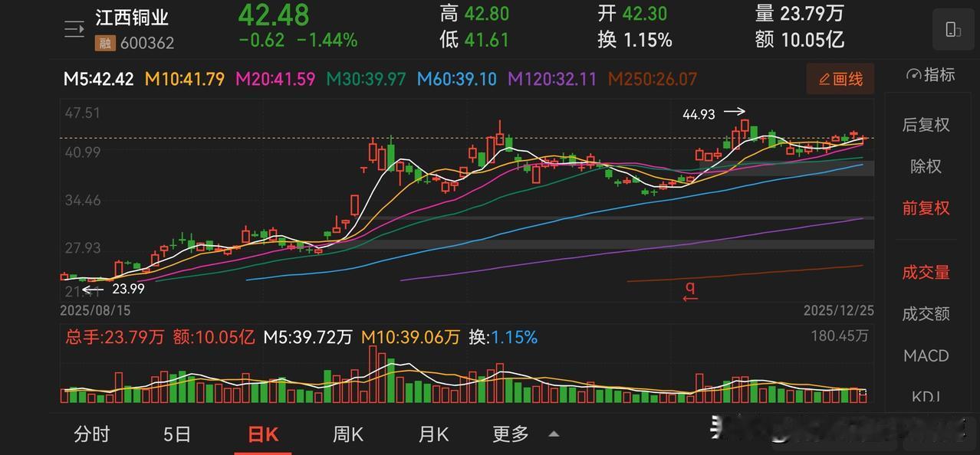Switch to 5日 chart tab

[x=177, y=434]
